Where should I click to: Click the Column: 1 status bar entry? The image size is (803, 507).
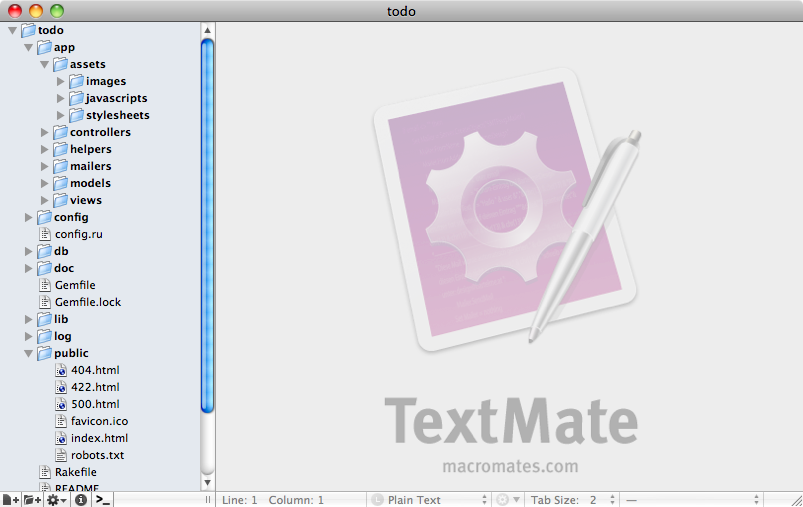(296, 500)
